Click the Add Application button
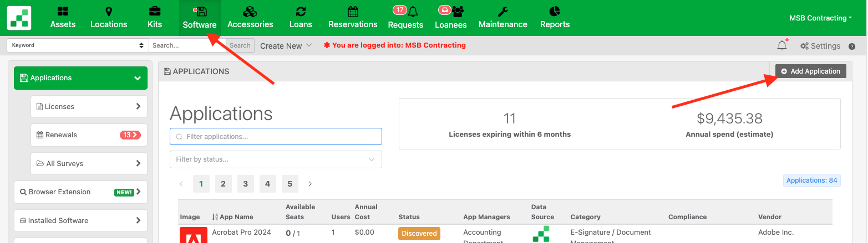The width and height of the screenshot is (868, 243). pos(811,71)
